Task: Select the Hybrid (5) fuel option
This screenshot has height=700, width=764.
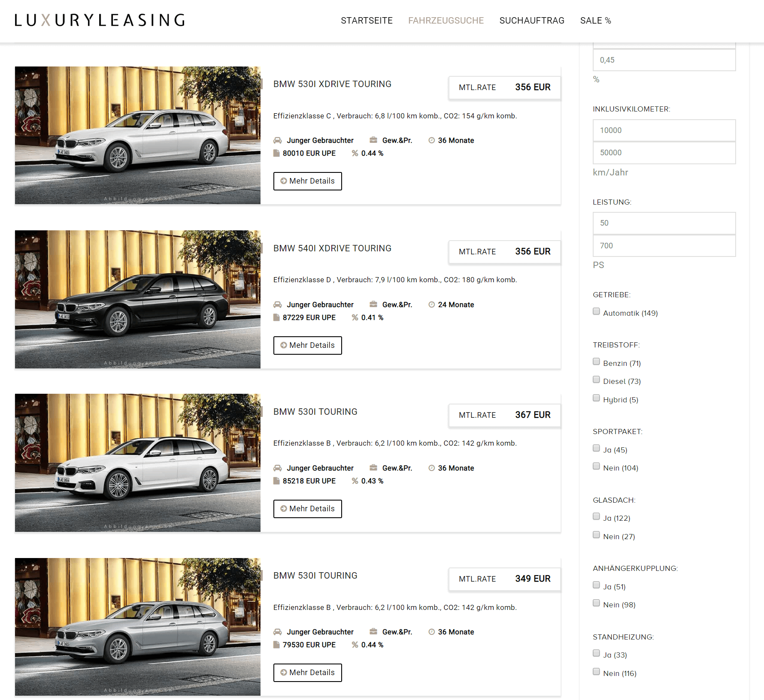Action: pyautogui.click(x=596, y=398)
